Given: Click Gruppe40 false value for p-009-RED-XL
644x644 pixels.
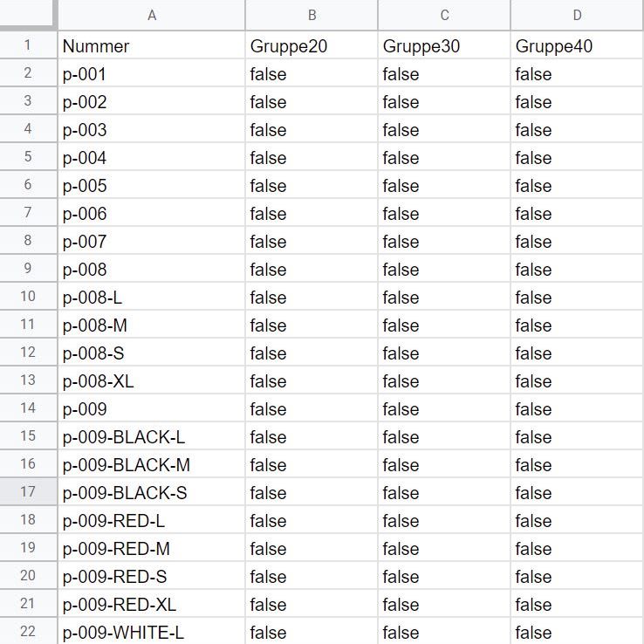Looking at the screenshot, I should (577, 604).
